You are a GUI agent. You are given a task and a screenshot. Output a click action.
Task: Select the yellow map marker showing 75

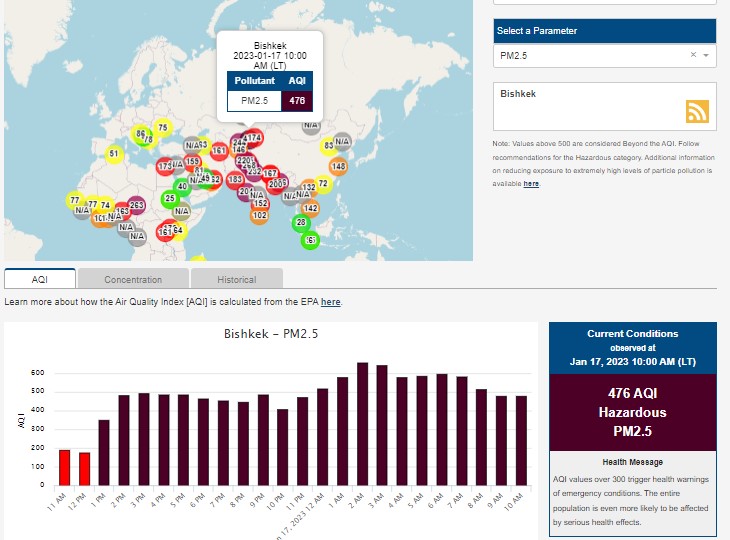(x=162, y=128)
